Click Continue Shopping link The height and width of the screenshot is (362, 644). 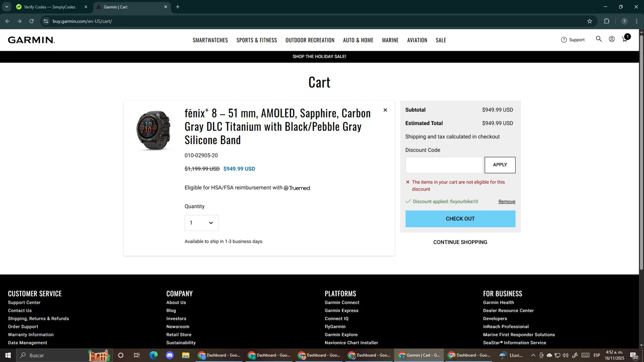pos(460,242)
